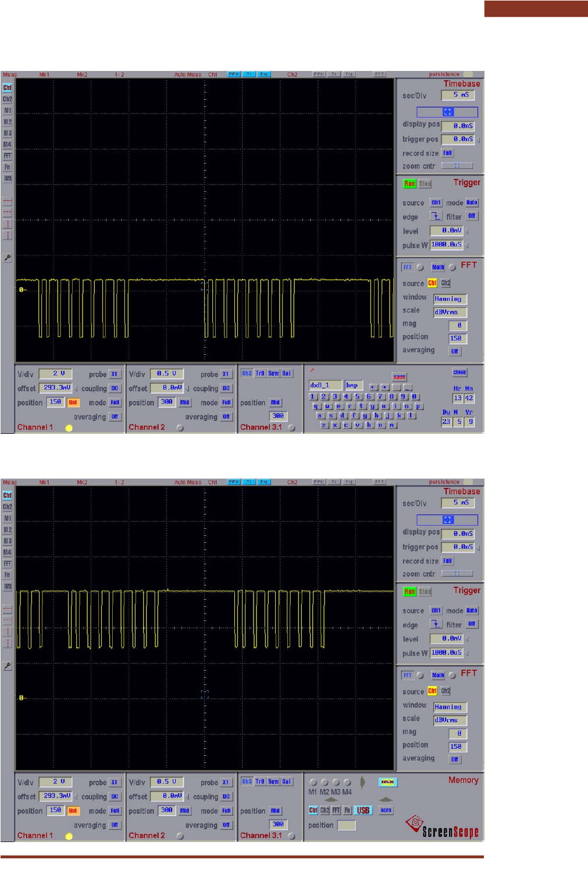The width and height of the screenshot is (588, 888).
Task: Enable the Channel 2 indicator in upper scope
Action: [180, 428]
